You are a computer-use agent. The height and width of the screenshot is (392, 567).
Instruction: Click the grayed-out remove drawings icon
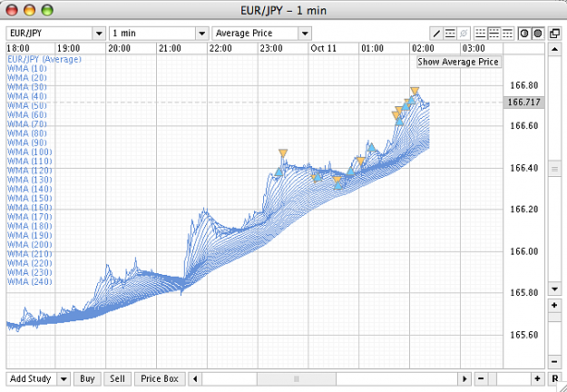click(464, 34)
